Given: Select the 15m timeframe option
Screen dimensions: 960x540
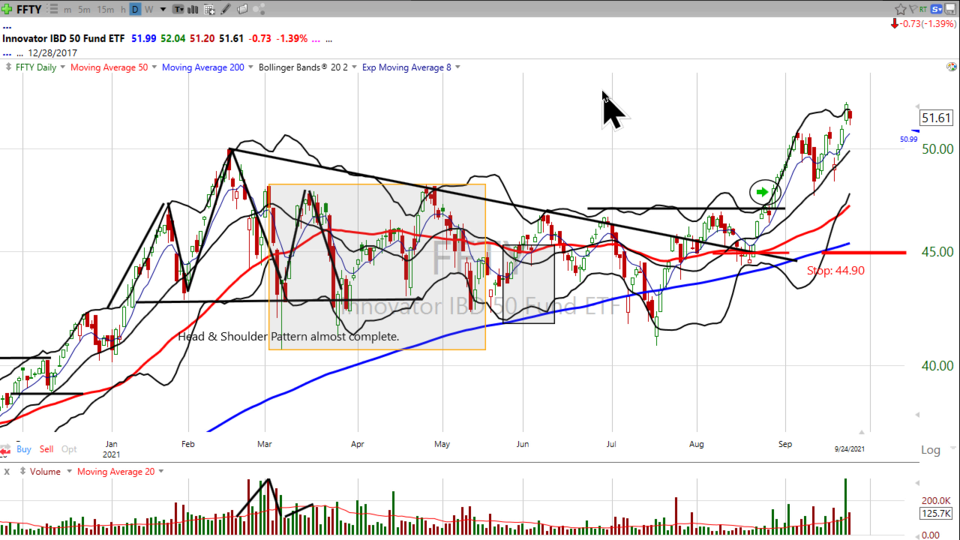Looking at the screenshot, I should 104,9.
